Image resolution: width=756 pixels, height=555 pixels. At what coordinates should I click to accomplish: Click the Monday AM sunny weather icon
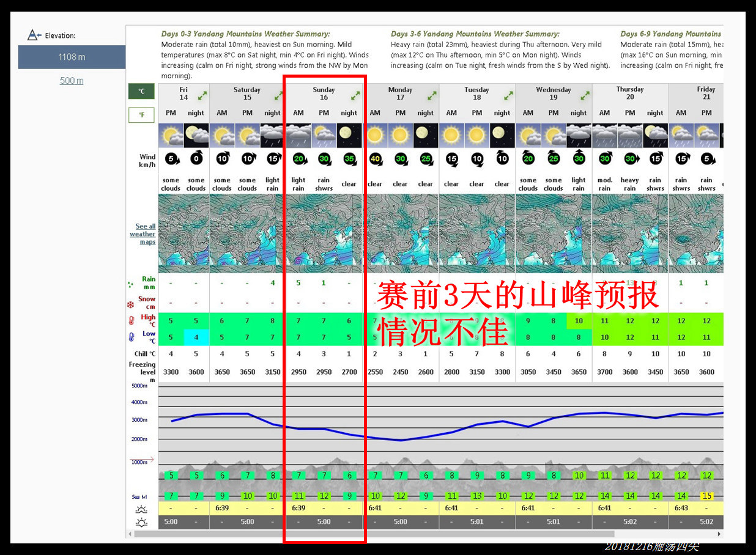(x=375, y=136)
